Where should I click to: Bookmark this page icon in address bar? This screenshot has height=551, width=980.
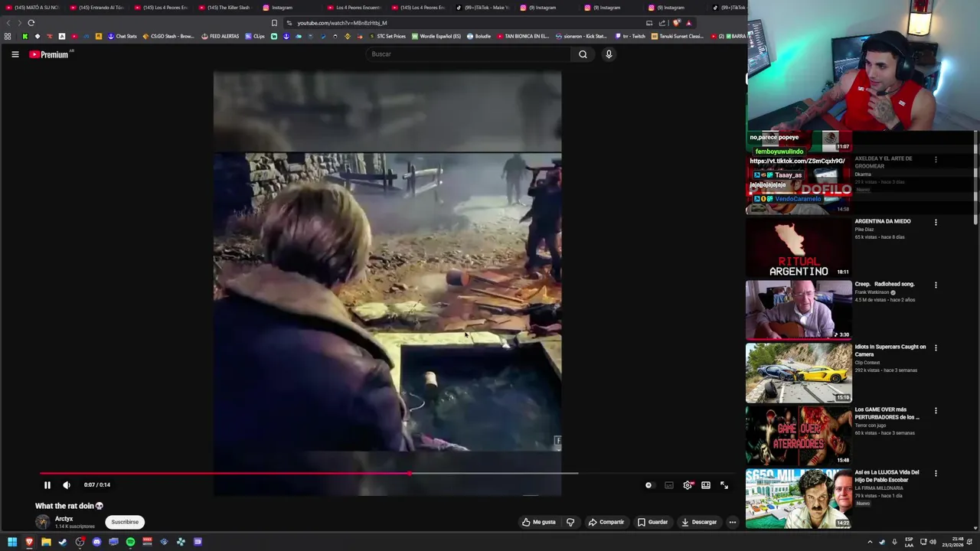274,23
